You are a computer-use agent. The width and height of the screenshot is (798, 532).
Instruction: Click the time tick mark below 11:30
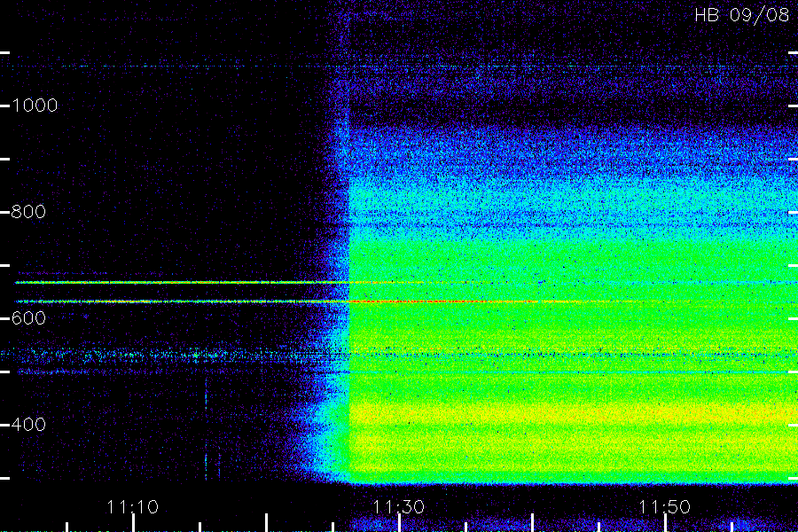tap(400, 523)
